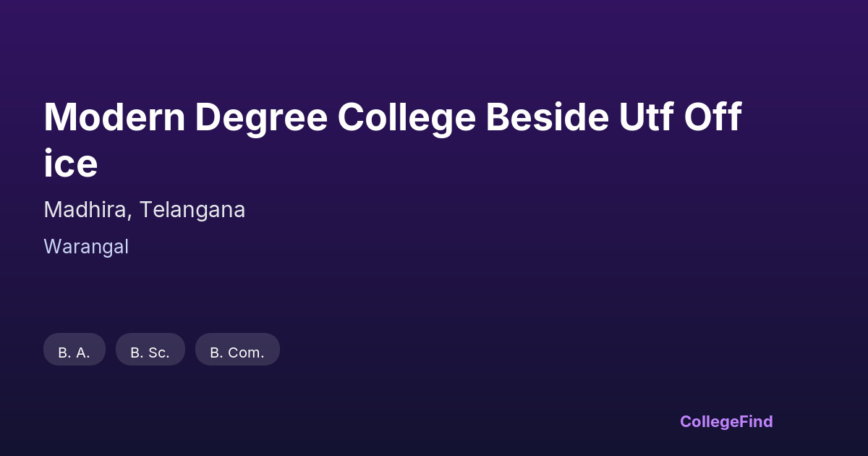Click "ice" on the second title line
The width and height of the screenshot is (868, 456).
tap(70, 164)
